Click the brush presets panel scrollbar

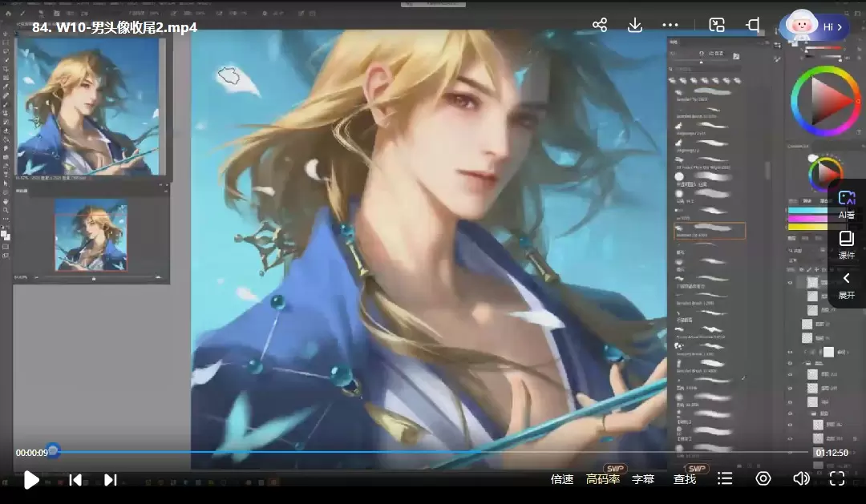coord(767,171)
